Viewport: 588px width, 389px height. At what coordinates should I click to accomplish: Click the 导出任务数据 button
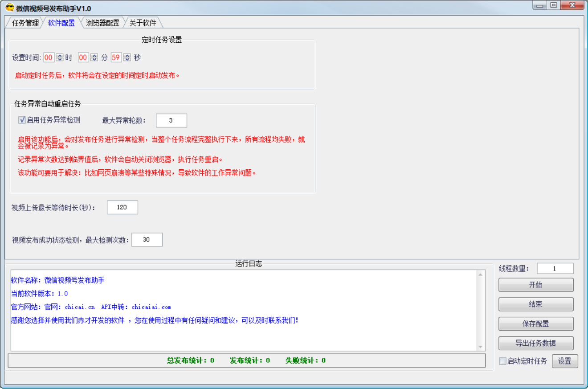536,344
